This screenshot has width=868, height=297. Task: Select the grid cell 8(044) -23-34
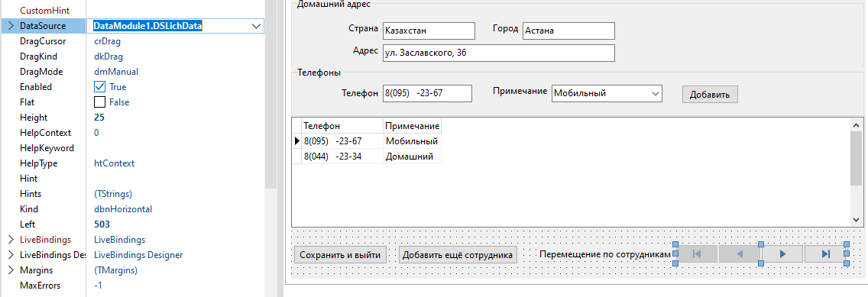(342, 157)
